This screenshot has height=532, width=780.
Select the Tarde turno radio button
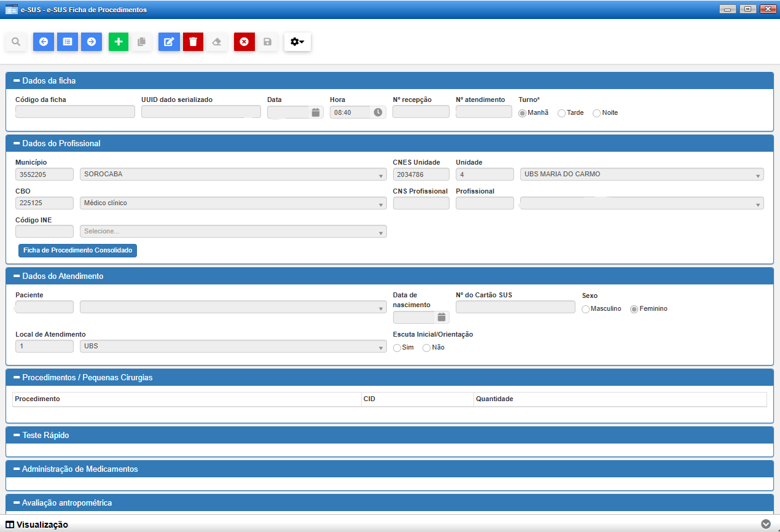point(561,113)
